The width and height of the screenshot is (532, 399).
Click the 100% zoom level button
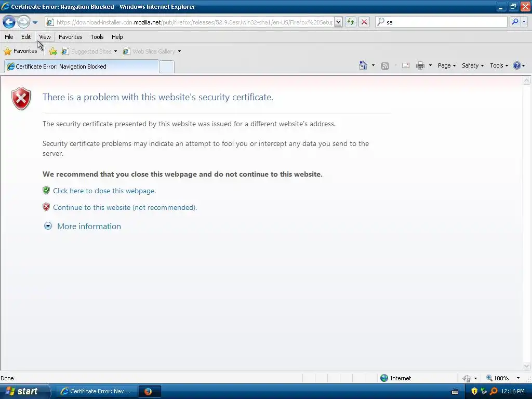pyautogui.click(x=498, y=378)
